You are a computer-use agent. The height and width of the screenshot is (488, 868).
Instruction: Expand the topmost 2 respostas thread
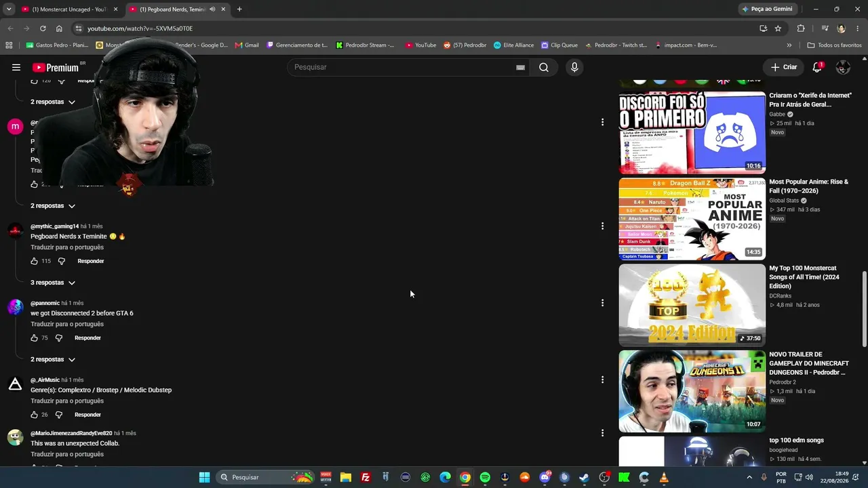(53, 102)
